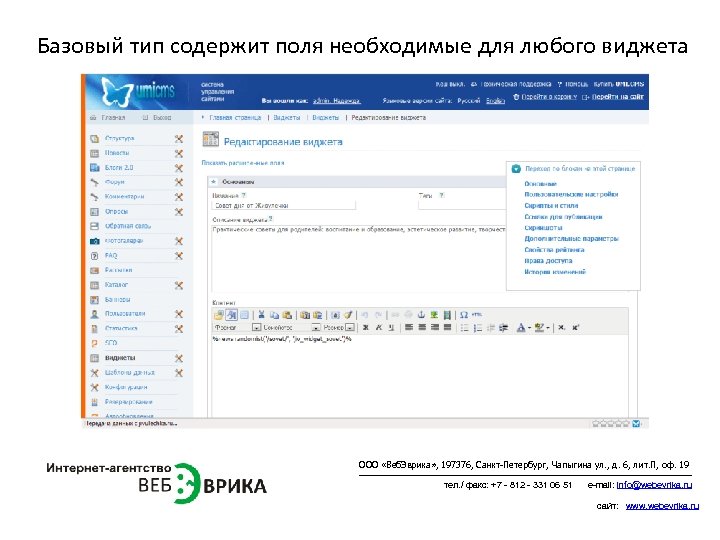The height and width of the screenshot is (540, 720).
Task: Click Выход to log out
Action: [x=162, y=118]
